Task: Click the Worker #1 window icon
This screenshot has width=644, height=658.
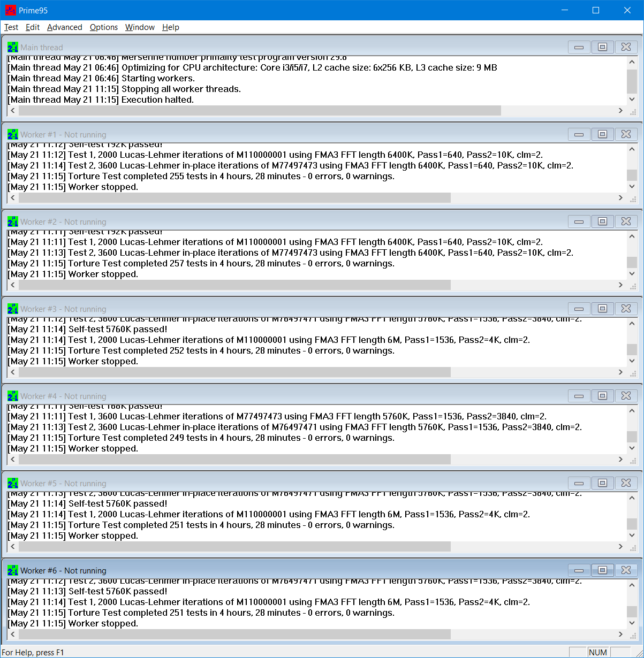Action: click(x=13, y=134)
